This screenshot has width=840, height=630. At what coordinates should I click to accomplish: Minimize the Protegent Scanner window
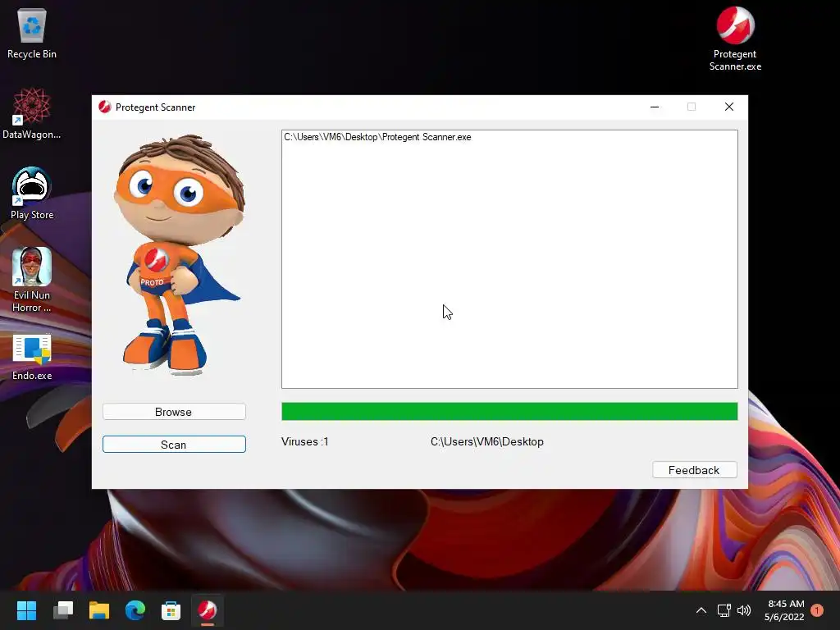(x=655, y=107)
